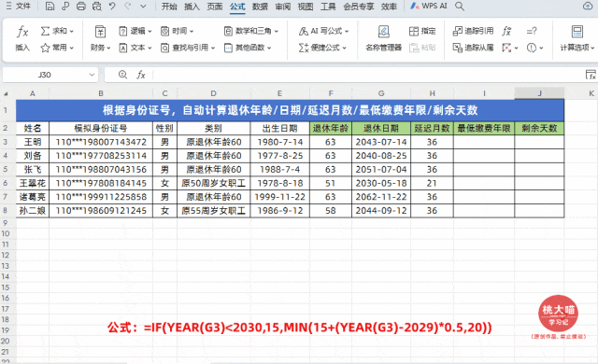Click the 剩余天数 header cell
The image size is (598, 364).
point(539,128)
